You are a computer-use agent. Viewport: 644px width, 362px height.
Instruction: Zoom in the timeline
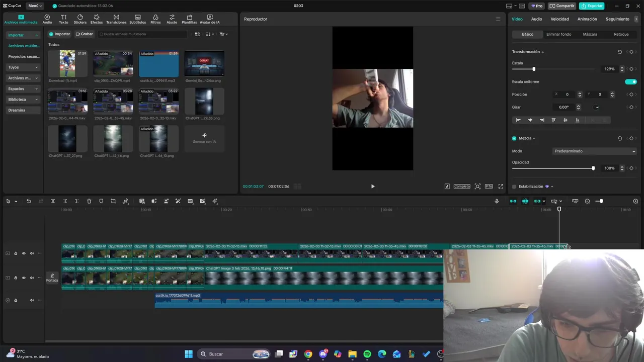[x=635, y=201]
